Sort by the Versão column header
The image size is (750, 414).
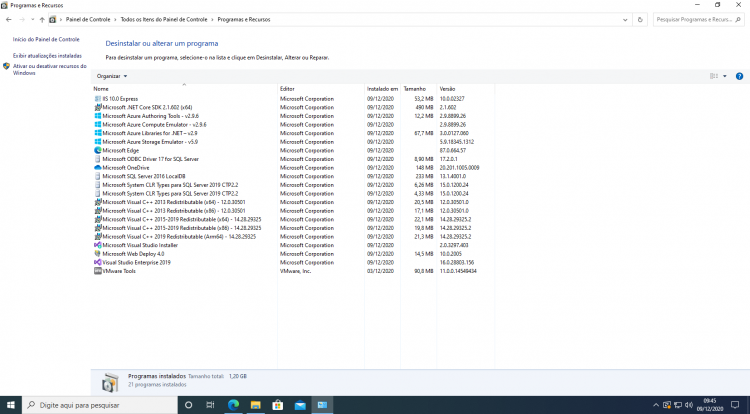pos(465,89)
